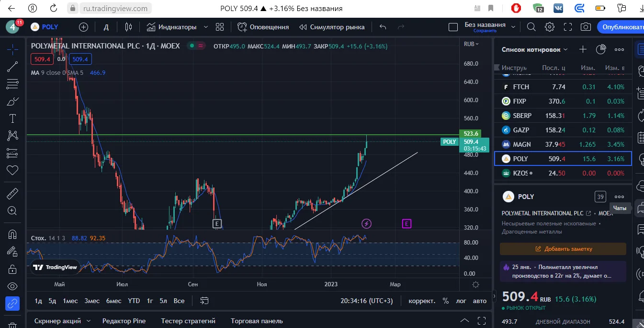
Task: Switch to Тестер стратегий tab
Action: pyautogui.click(x=188, y=321)
